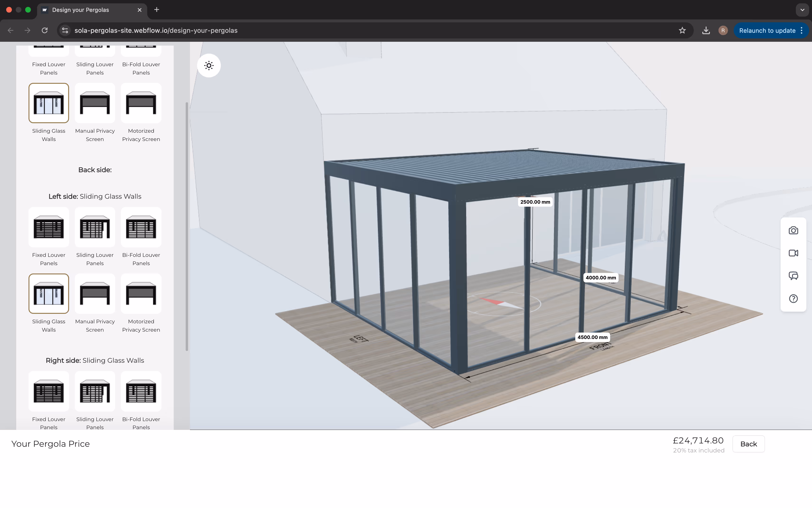Click the video camera icon
The image size is (812, 508).
(793, 253)
